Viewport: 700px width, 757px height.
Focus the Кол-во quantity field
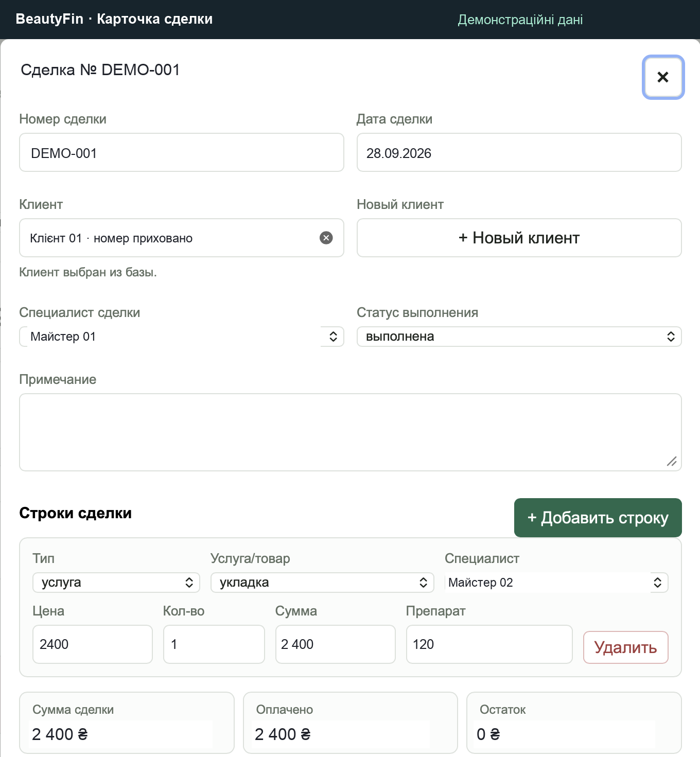(x=214, y=644)
